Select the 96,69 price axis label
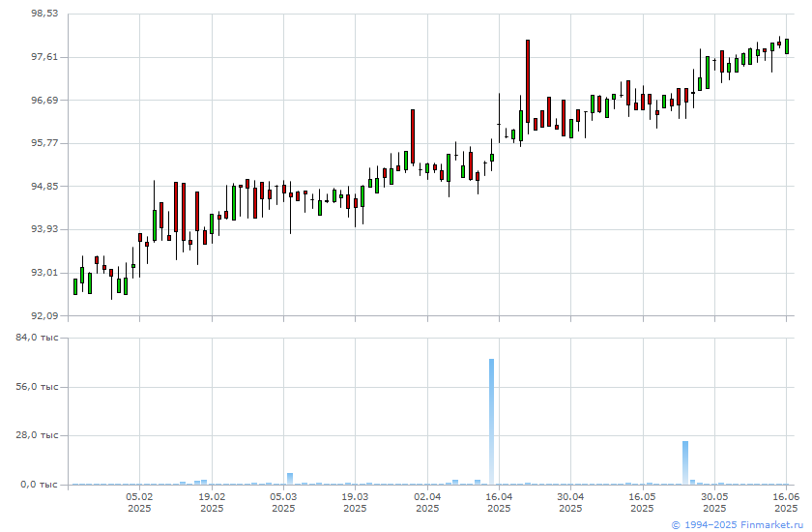The image size is (812, 532). pyautogui.click(x=45, y=100)
